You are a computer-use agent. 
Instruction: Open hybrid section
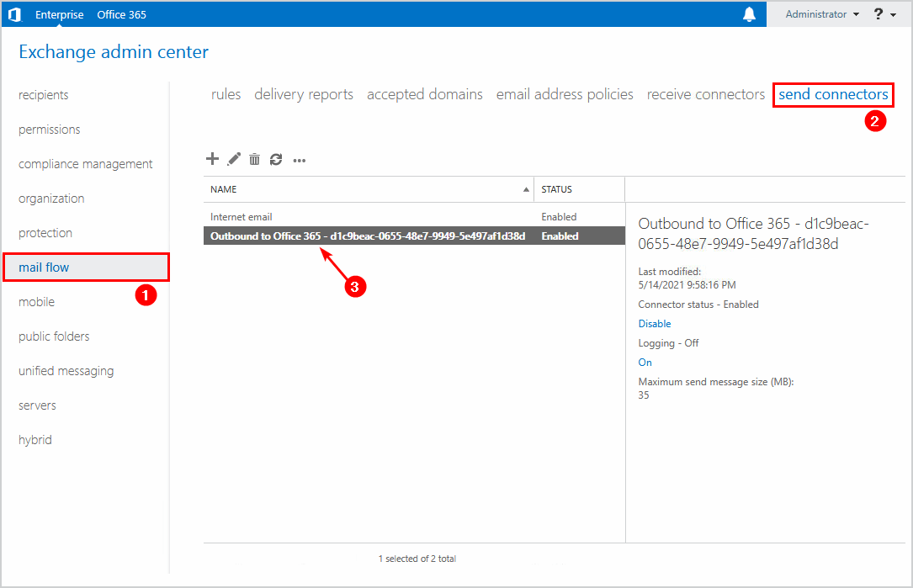tap(35, 440)
